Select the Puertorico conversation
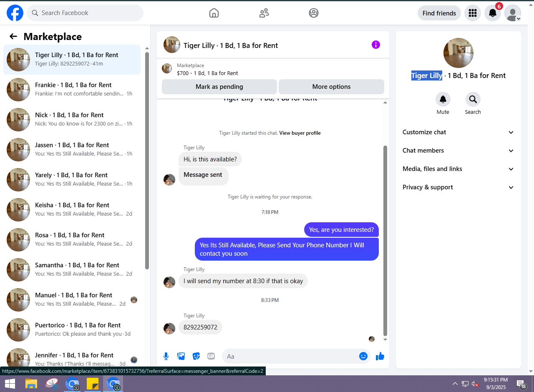The width and height of the screenshot is (534, 392). click(x=72, y=330)
